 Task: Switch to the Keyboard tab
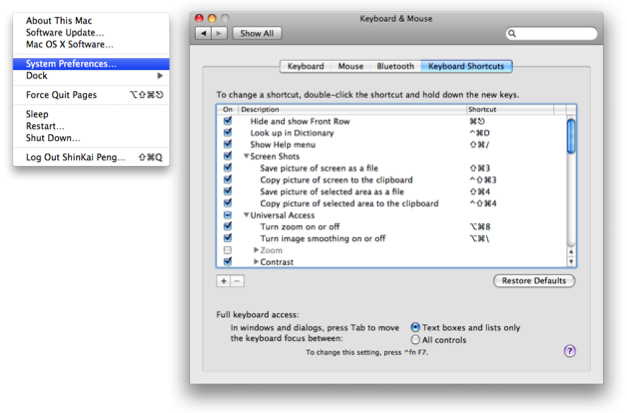(306, 66)
